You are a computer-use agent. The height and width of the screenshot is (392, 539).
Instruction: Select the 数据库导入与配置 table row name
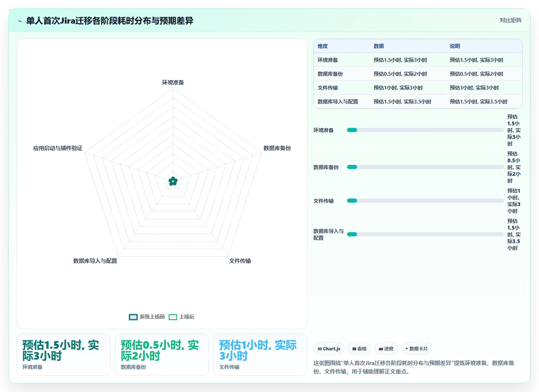click(x=338, y=102)
